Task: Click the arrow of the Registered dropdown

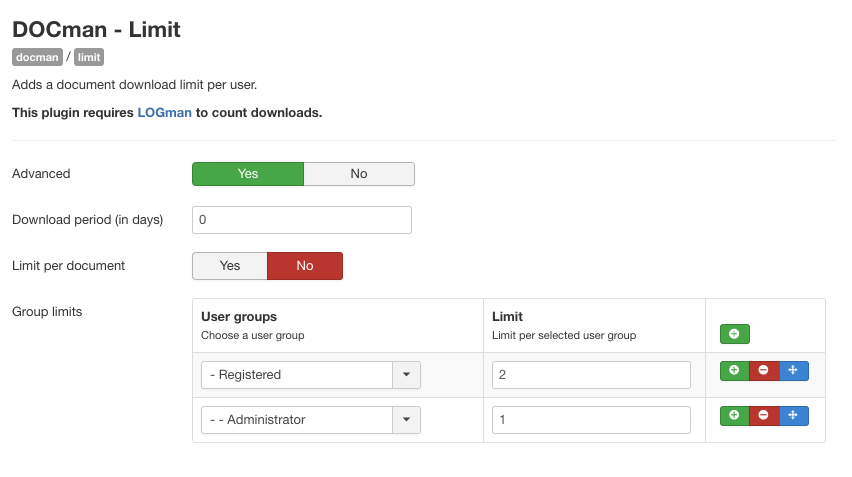Action: click(x=406, y=375)
